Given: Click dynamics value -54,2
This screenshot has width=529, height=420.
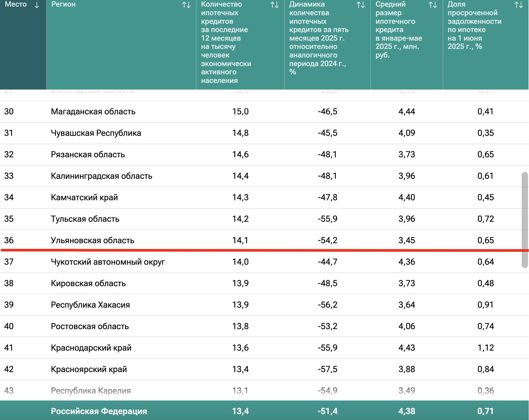Looking at the screenshot, I should 328,241.
